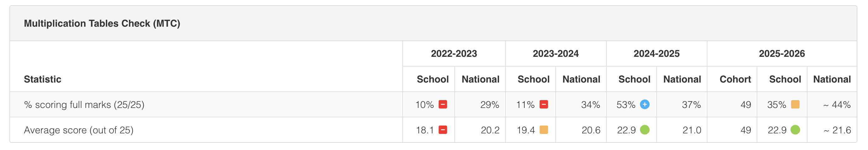
Task: Click red minus icon beside 10% in 2022-2023
Action: pyautogui.click(x=443, y=104)
